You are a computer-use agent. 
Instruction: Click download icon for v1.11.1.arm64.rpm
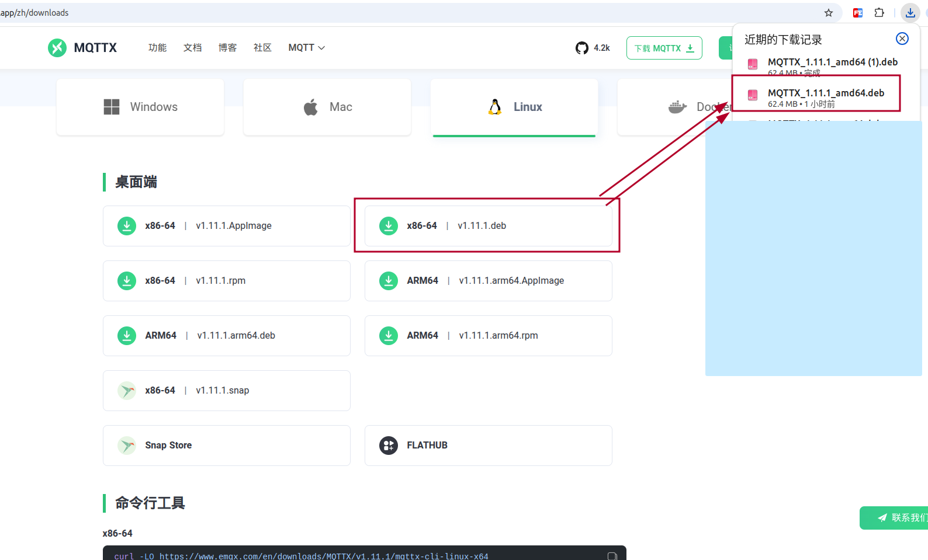coord(389,336)
